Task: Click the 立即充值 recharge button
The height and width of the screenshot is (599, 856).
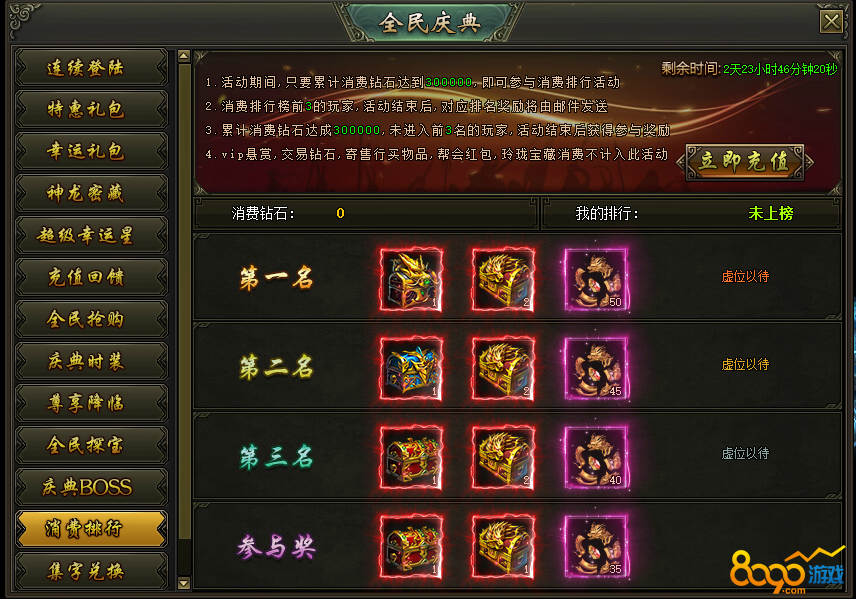Action: (x=745, y=162)
